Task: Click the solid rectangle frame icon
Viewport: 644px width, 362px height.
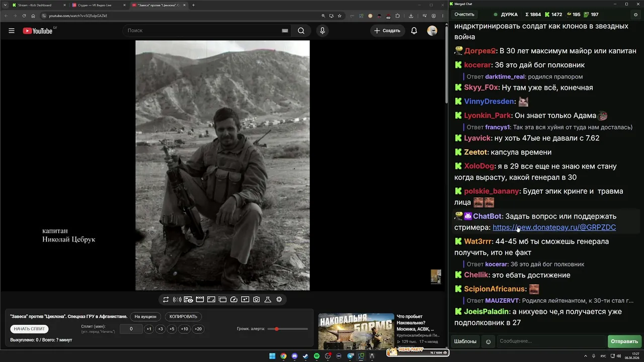Action: [211, 300]
